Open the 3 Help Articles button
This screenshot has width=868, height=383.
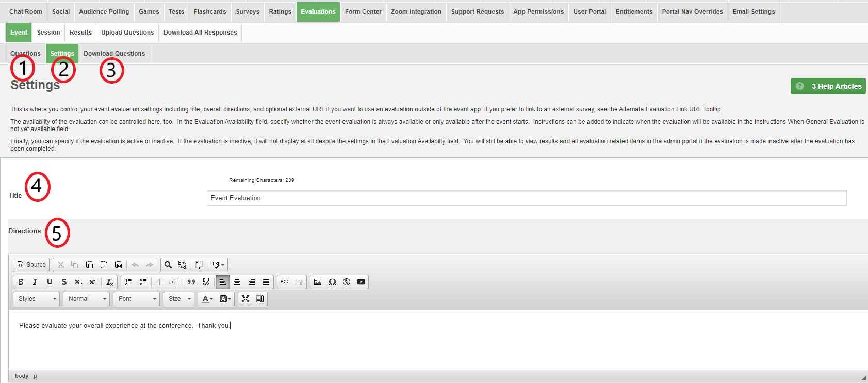pyautogui.click(x=828, y=86)
